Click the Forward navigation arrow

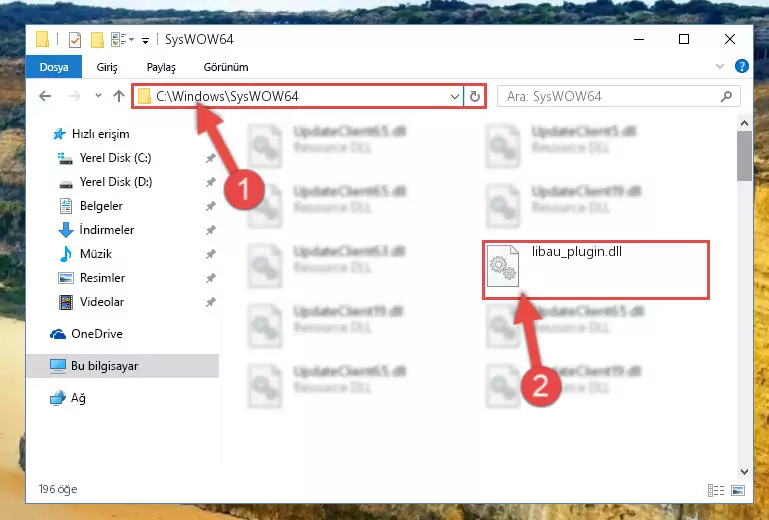[x=74, y=96]
